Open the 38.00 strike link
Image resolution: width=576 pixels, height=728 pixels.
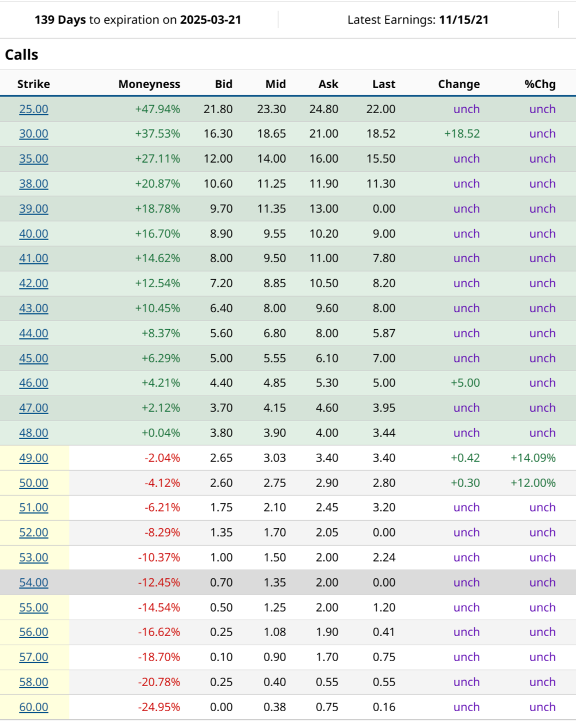click(x=34, y=184)
